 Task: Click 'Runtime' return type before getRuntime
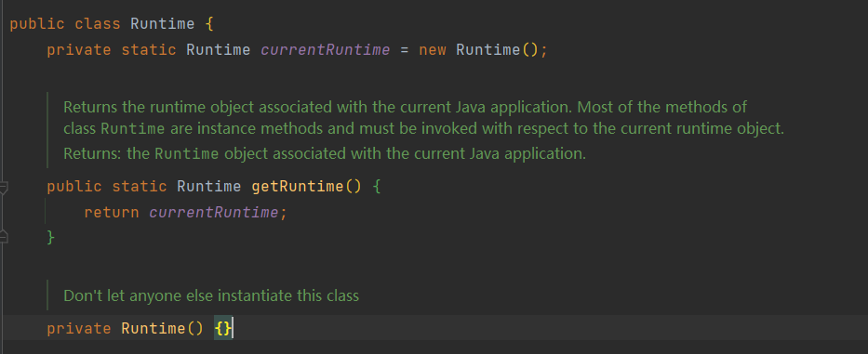pos(208,187)
